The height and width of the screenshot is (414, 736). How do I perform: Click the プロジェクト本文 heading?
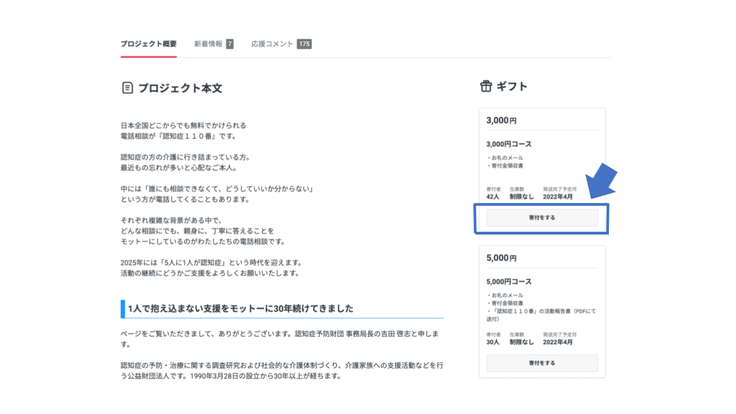pyautogui.click(x=180, y=88)
